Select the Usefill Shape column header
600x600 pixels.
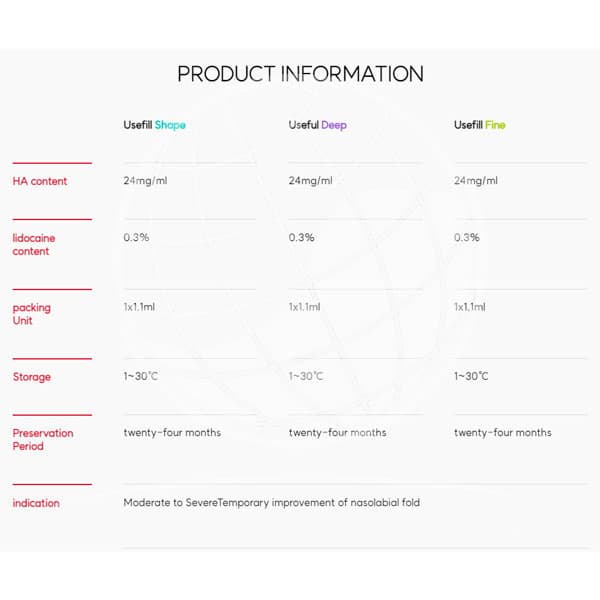pos(155,125)
